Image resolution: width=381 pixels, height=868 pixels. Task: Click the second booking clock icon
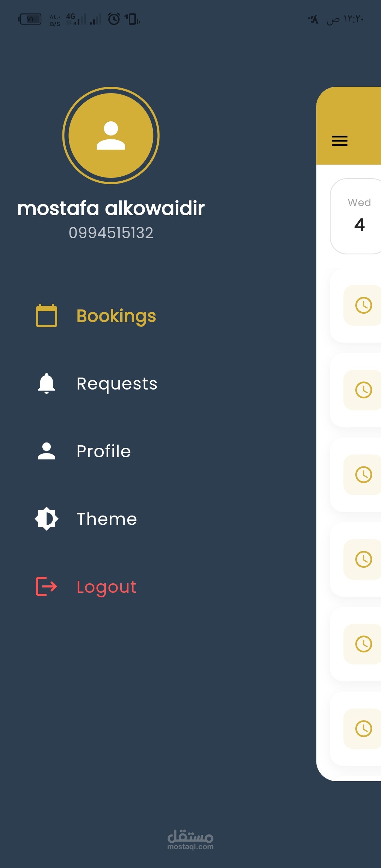363,390
